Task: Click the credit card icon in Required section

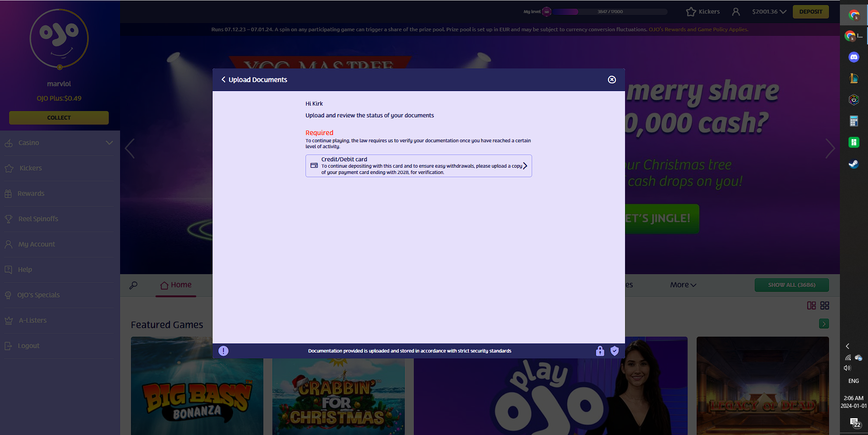Action: [x=314, y=166]
